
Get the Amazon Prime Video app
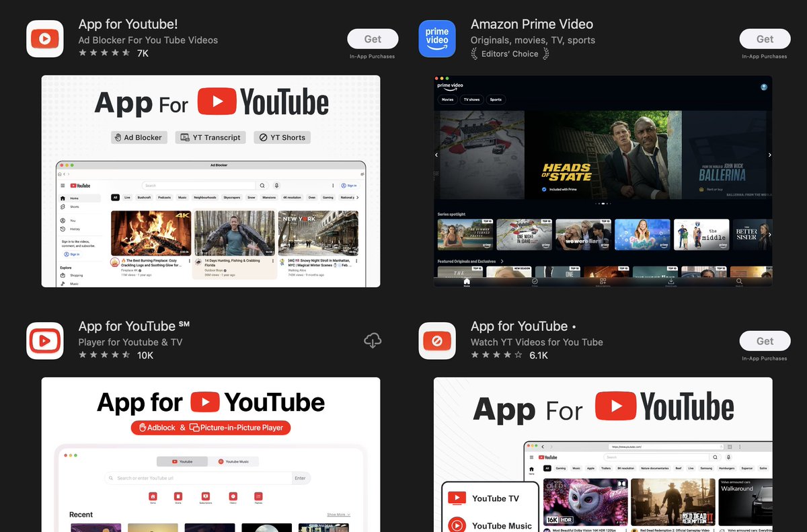pos(765,39)
